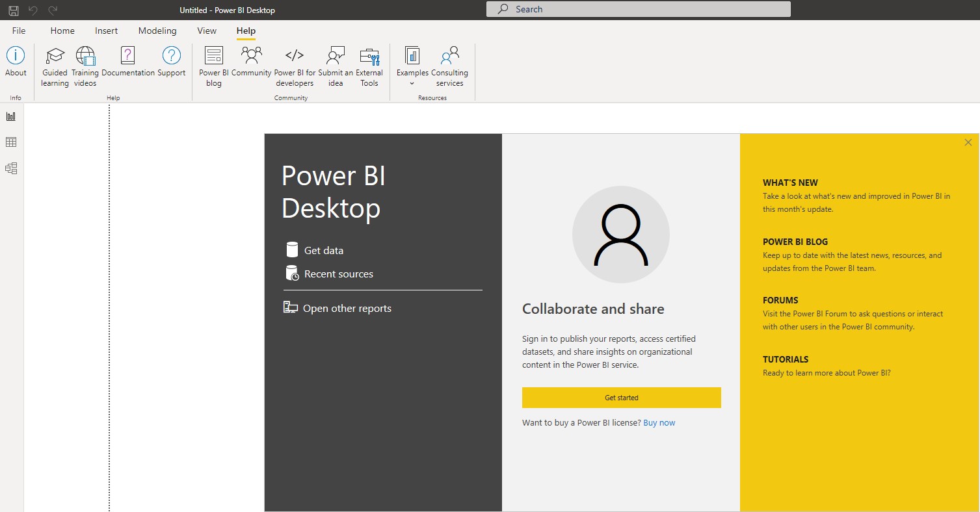This screenshot has height=512, width=980.
Task: Open the POWER BI BLOG heading link
Action: [795, 242]
